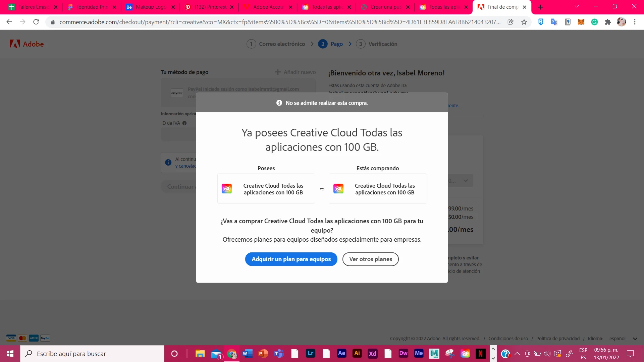
Task: Open the Chrome three-dot menu
Action: click(635, 22)
